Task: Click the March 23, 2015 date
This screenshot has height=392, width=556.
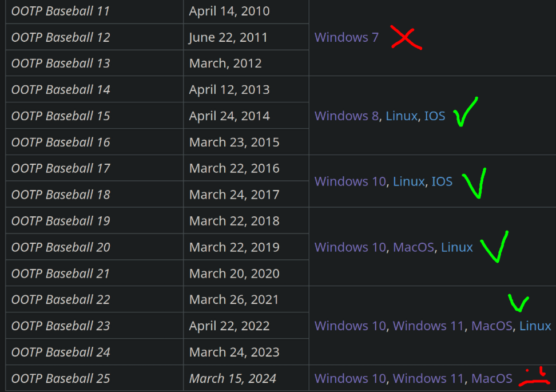Action: (235, 142)
